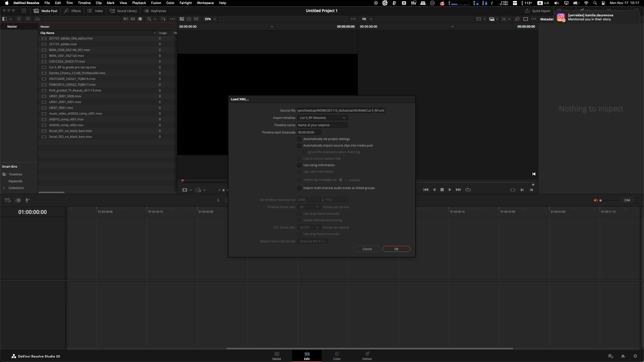Open the viewer 35% zoom dropdown
This screenshot has width=644, height=362.
210,19
